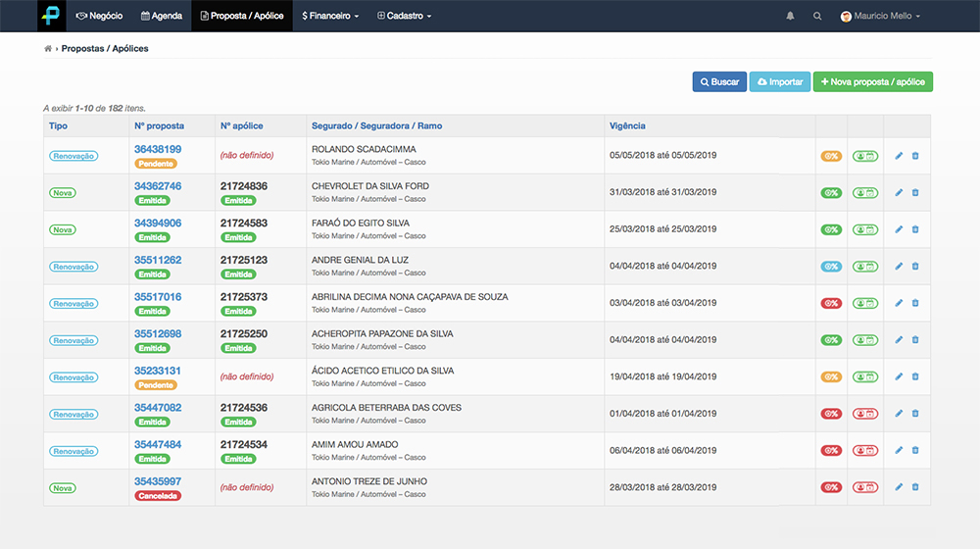
Task: Click the Importar button
Action: click(780, 82)
